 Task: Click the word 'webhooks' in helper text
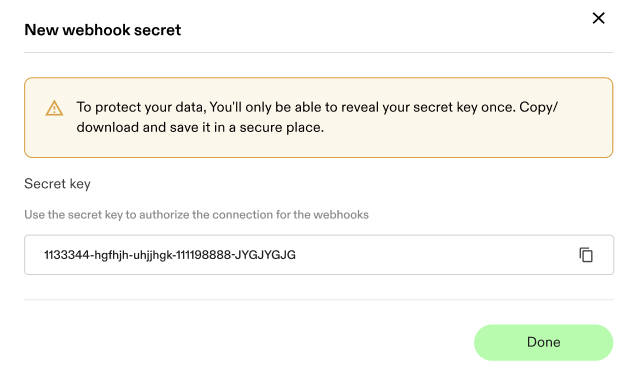tap(341, 215)
